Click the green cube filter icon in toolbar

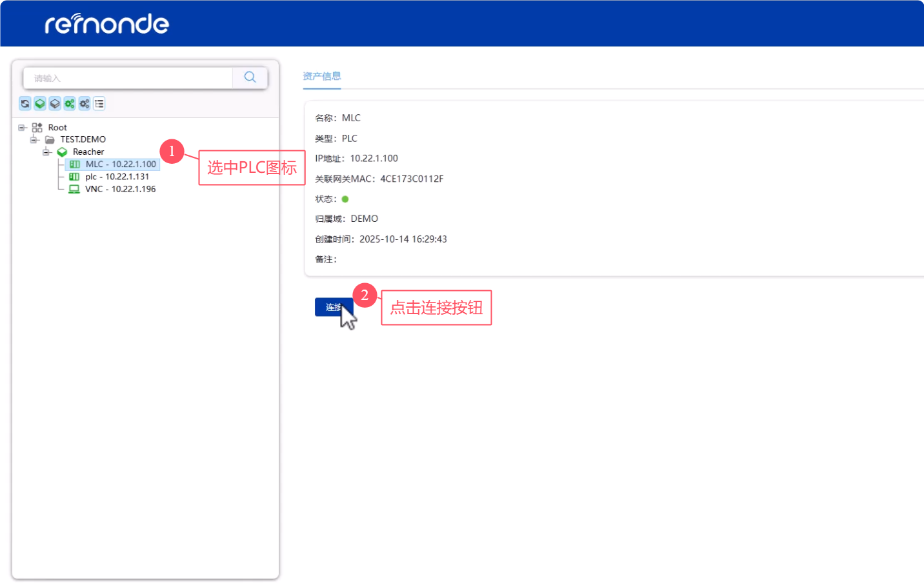coord(40,104)
